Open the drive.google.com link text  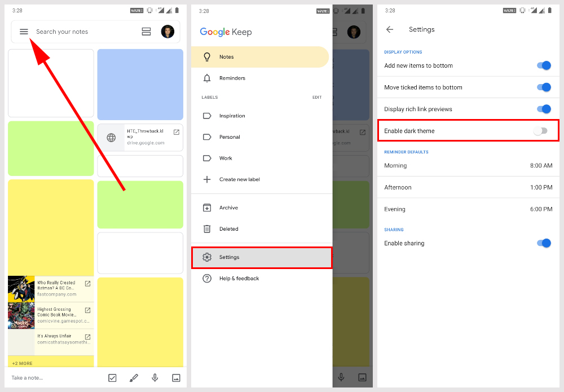point(146,143)
